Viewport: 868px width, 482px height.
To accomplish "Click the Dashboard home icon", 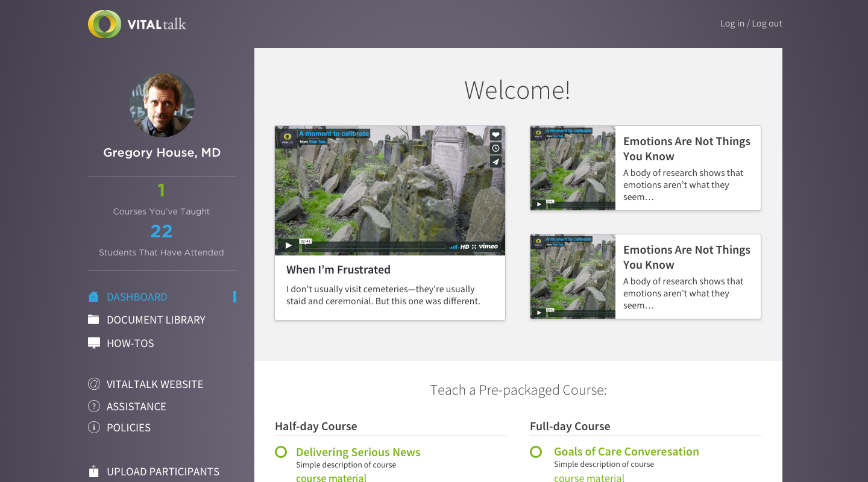I will point(93,296).
